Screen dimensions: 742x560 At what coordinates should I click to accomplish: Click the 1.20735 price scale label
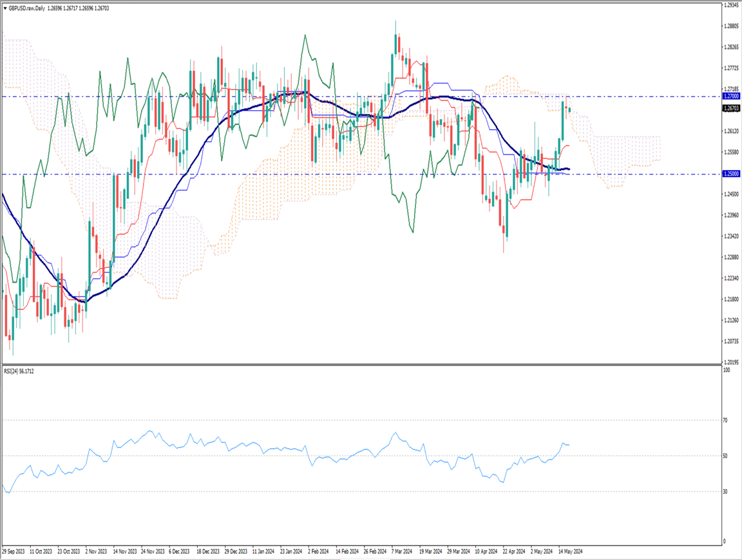click(730, 341)
